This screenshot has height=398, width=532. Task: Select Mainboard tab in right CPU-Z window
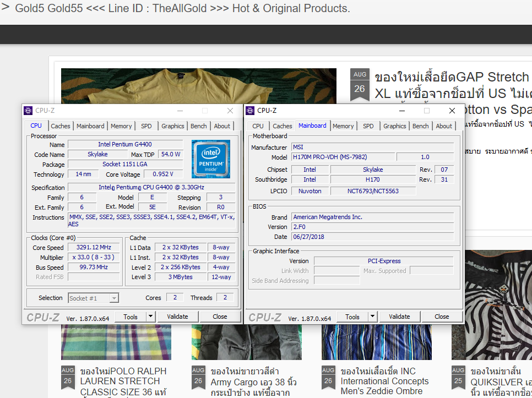coord(312,126)
